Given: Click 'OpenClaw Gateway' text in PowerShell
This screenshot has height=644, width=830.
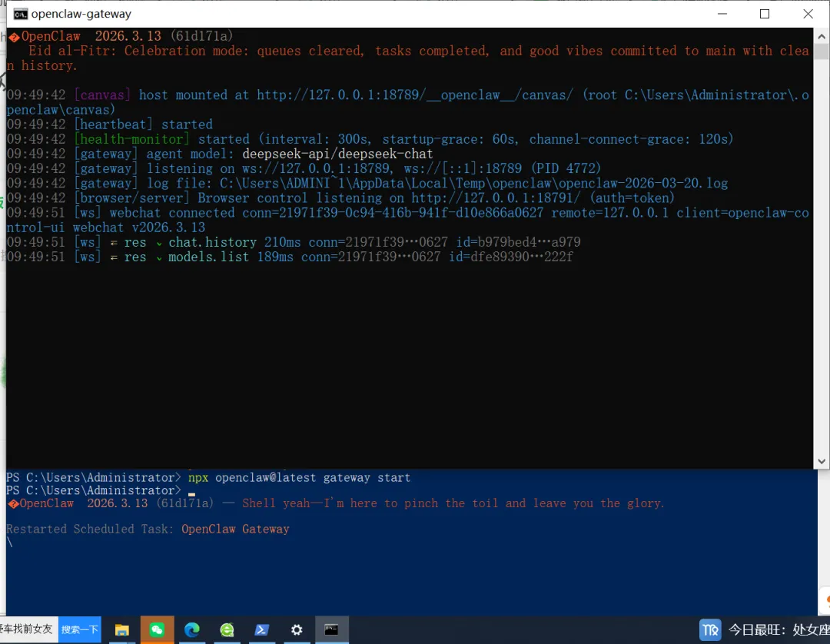Looking at the screenshot, I should pyautogui.click(x=235, y=529).
